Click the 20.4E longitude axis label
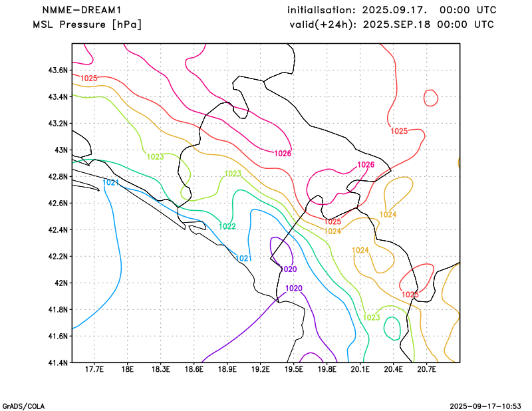532x411 pixels. (393, 369)
